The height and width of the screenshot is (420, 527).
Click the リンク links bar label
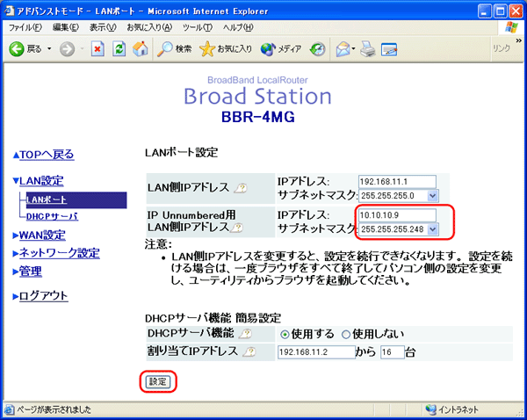502,48
